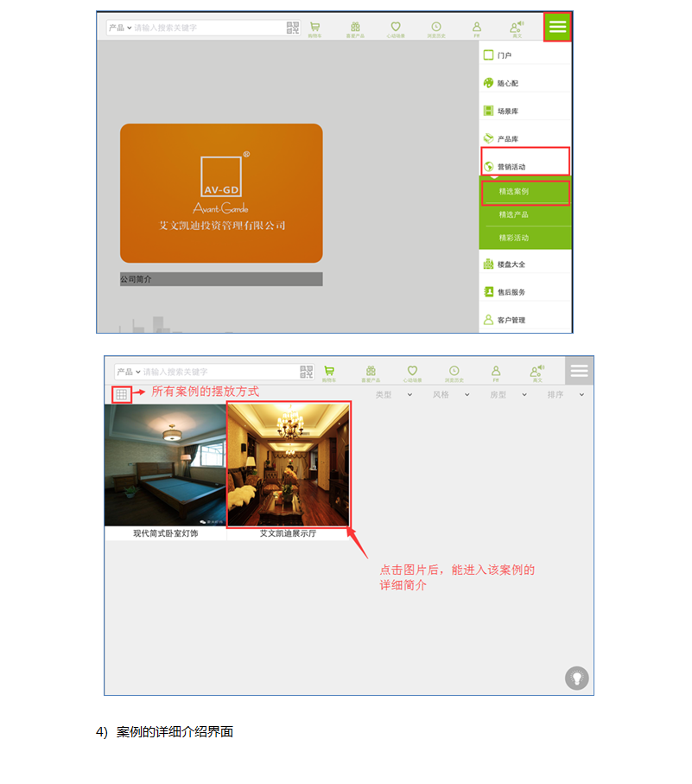692x784 pixels.
Task: Open the green hamburger menu in the portal screen
Action: point(557,27)
